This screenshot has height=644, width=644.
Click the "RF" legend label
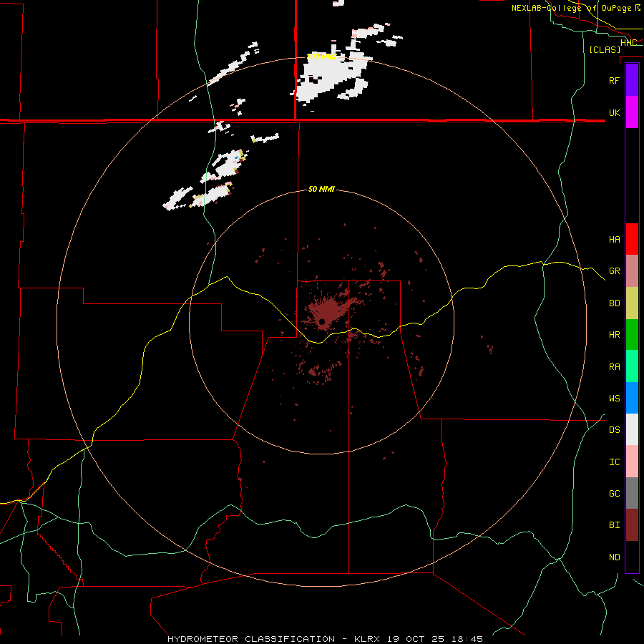[x=614, y=80]
